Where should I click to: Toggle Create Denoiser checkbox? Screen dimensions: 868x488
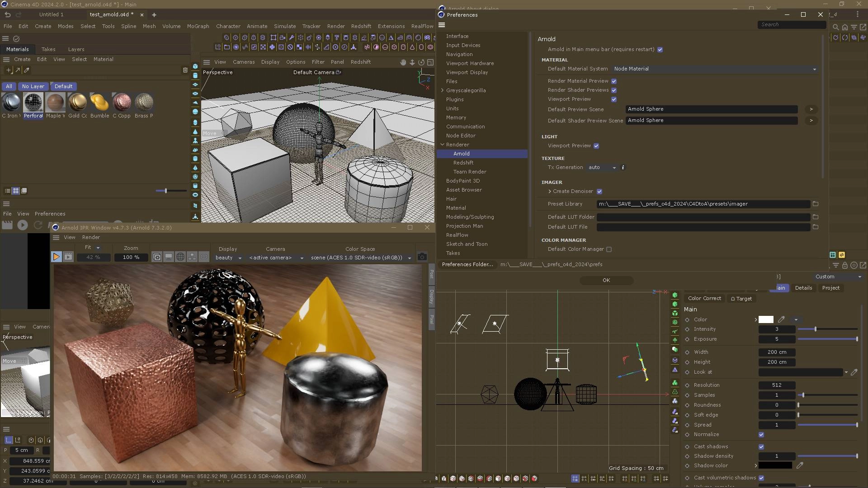pos(599,192)
